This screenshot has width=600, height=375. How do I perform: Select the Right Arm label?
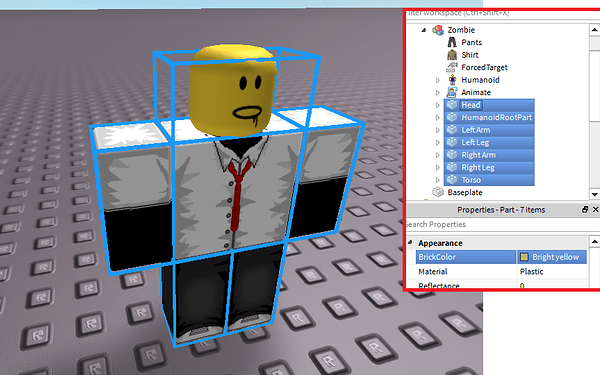point(478,155)
